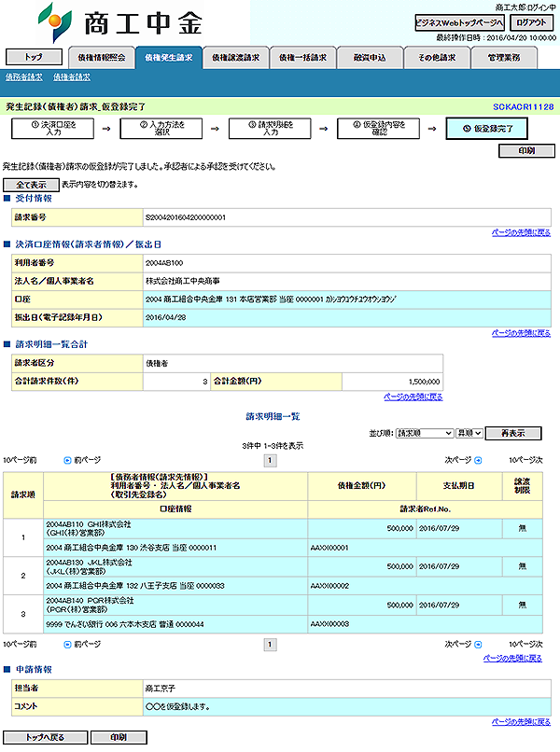Click the 再表示 button
Viewport: 560px width, 752px height.
tap(513, 433)
